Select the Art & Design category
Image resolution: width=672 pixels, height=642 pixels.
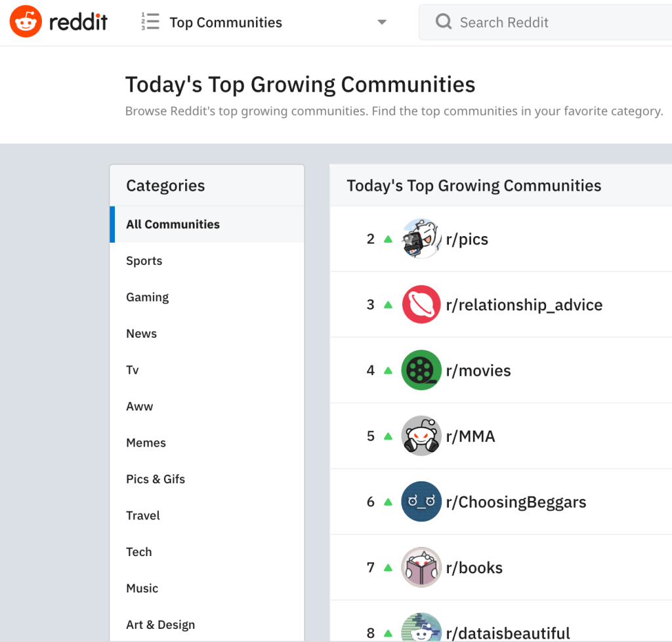[161, 625]
